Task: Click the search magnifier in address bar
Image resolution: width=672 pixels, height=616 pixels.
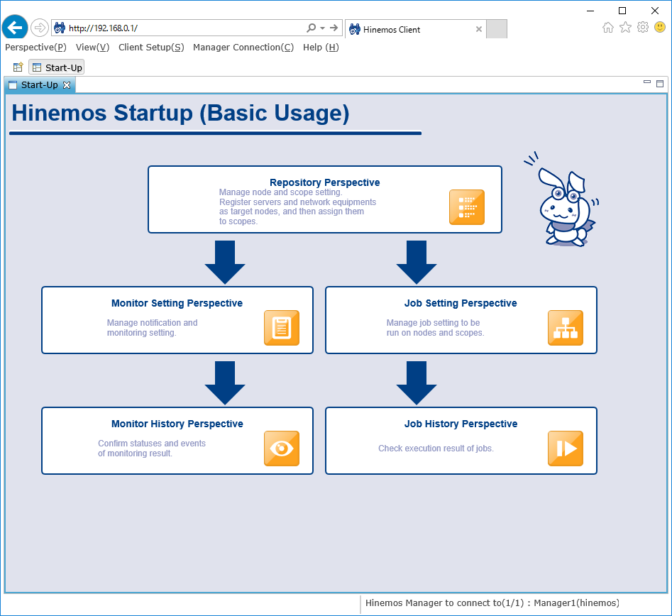Action: pos(311,28)
